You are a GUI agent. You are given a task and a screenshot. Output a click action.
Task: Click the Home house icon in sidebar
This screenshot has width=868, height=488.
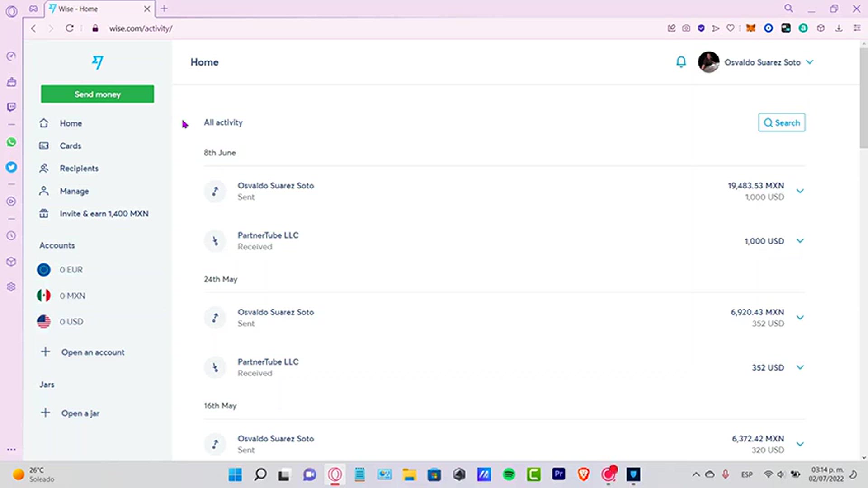pos(44,123)
